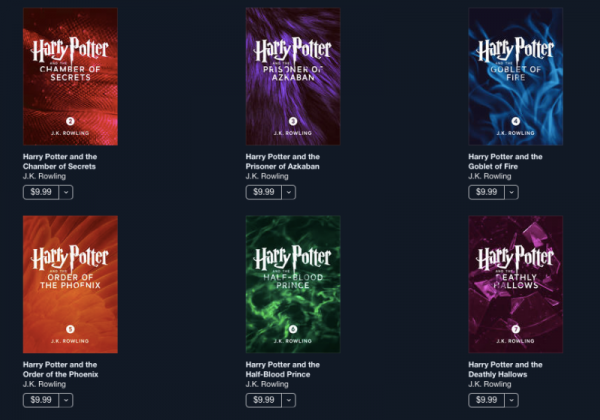Expand options arrow beside Chamber of Secrets price
This screenshot has width=600, height=420.
click(x=66, y=192)
